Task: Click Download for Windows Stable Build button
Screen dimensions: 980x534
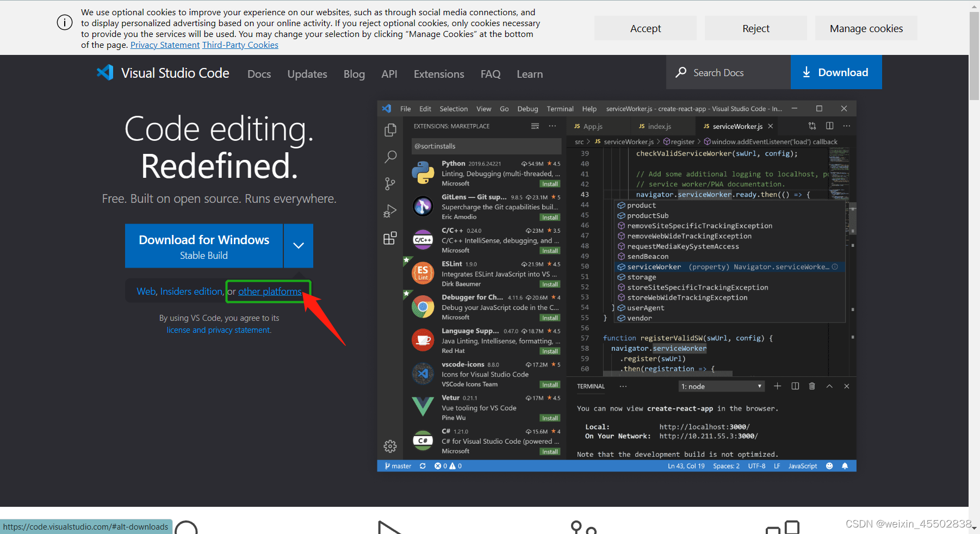Action: pos(204,246)
